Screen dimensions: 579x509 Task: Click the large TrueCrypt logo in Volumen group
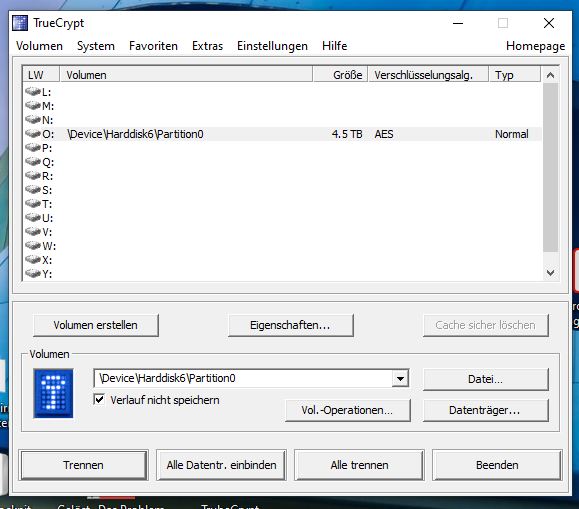point(53,393)
